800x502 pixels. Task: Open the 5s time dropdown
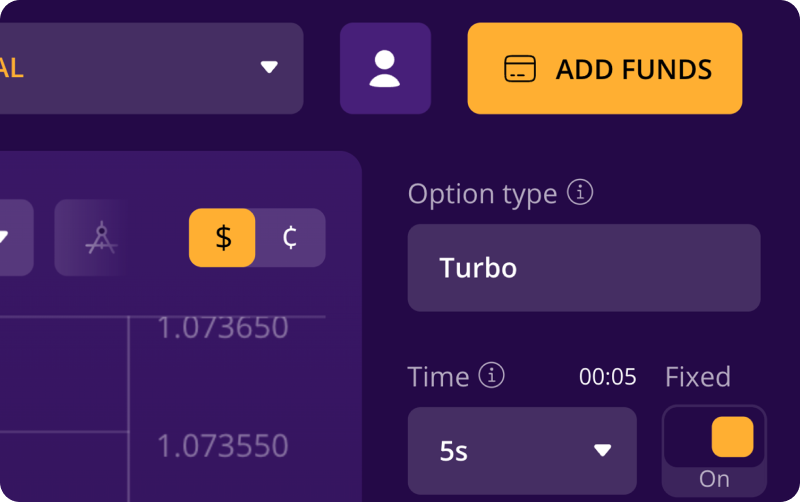point(522,450)
